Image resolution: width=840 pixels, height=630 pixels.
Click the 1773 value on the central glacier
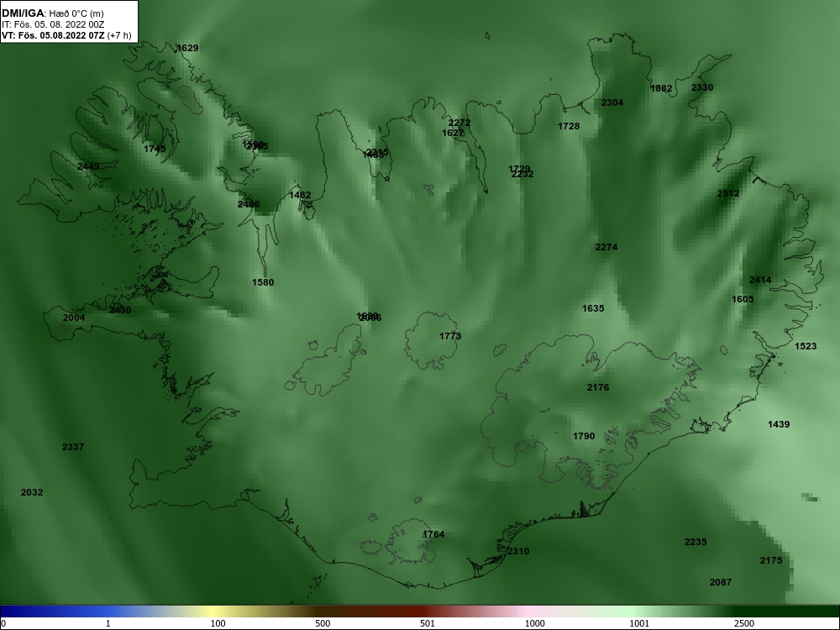point(450,337)
